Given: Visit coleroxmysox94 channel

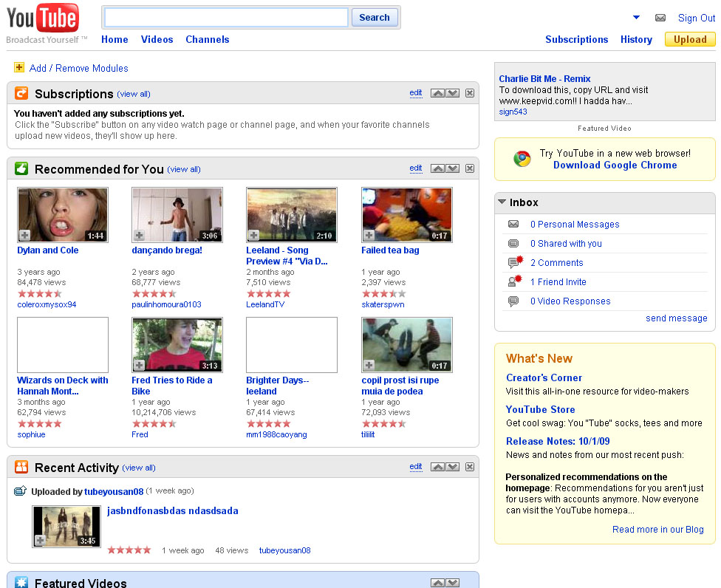Looking at the screenshot, I should 47,304.
